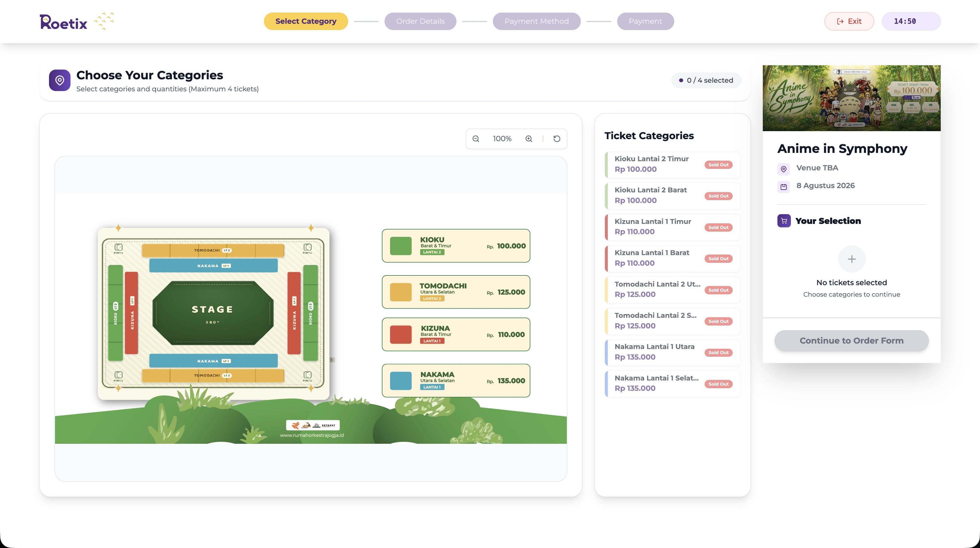Click the Anime in Symphony title
Image resolution: width=980 pixels, height=548 pixels.
click(842, 149)
